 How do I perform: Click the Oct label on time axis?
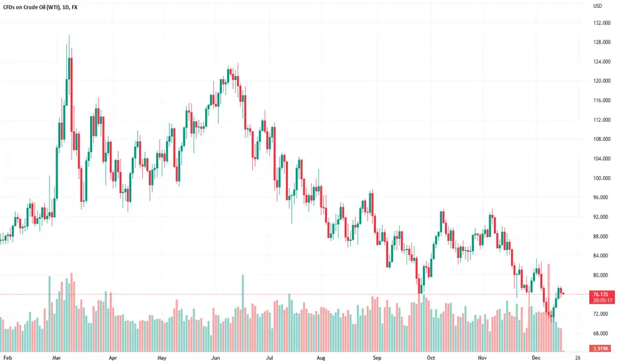pos(431,357)
